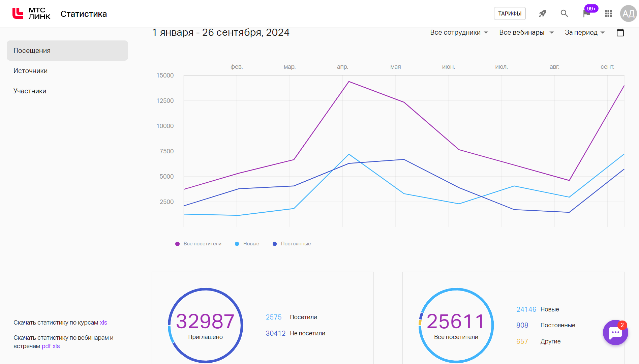639x364 pixels.
Task: Open the calendar date picker icon
Action: point(620,33)
